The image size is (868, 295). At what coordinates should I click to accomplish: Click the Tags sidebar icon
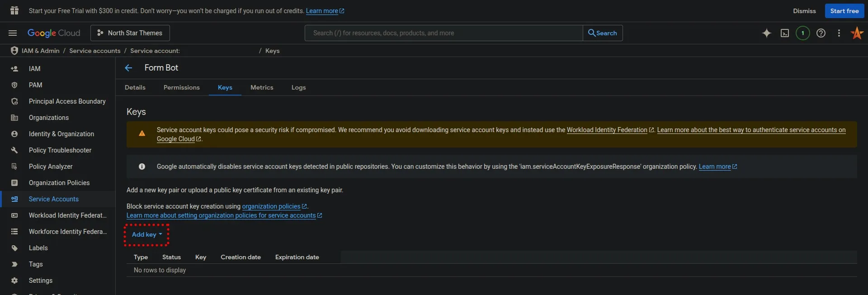(14, 264)
